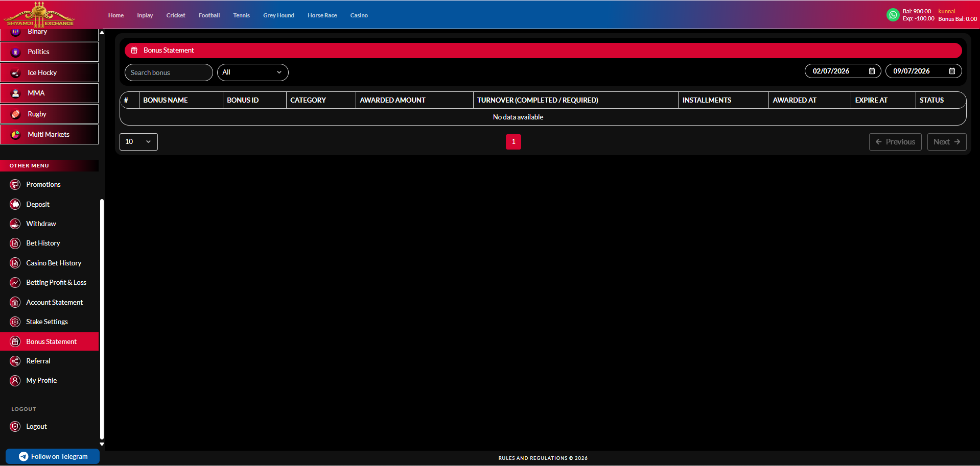Click the Previous pagination button
This screenshot has height=466, width=980.
(x=895, y=142)
